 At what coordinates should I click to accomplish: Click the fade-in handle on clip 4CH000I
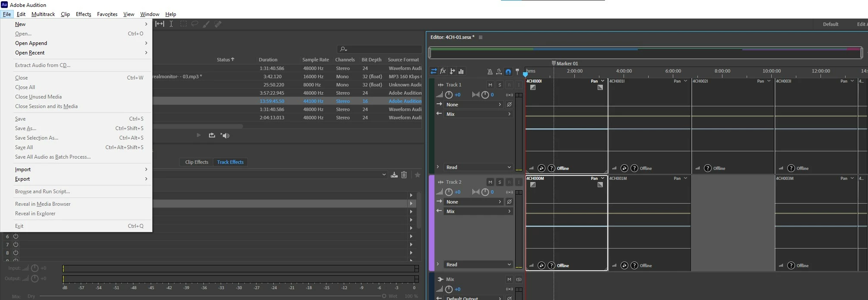(533, 87)
